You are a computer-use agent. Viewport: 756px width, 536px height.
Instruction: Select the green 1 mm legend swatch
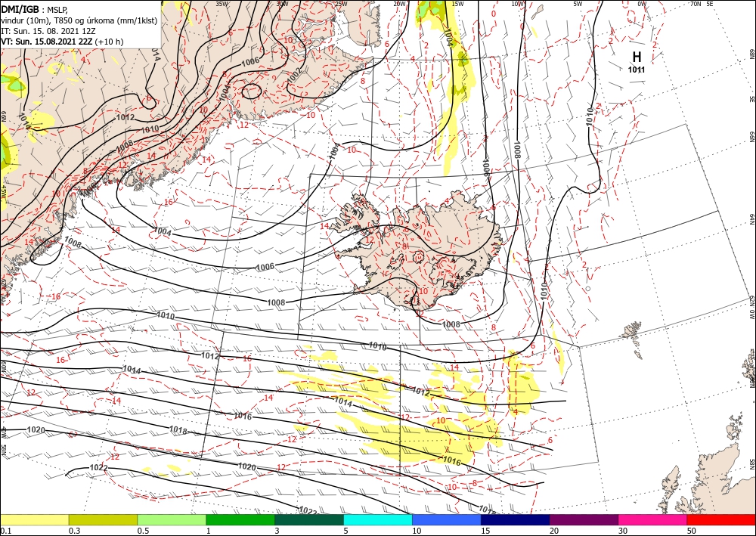tap(240, 519)
